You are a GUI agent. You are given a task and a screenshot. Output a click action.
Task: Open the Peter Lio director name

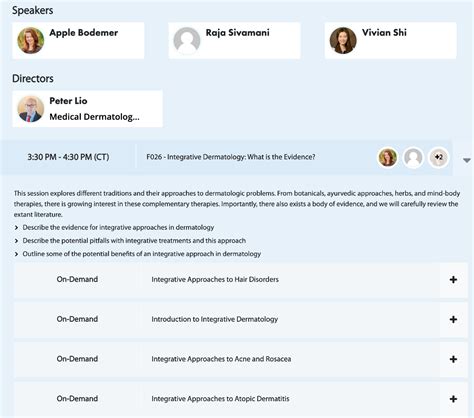tap(68, 101)
